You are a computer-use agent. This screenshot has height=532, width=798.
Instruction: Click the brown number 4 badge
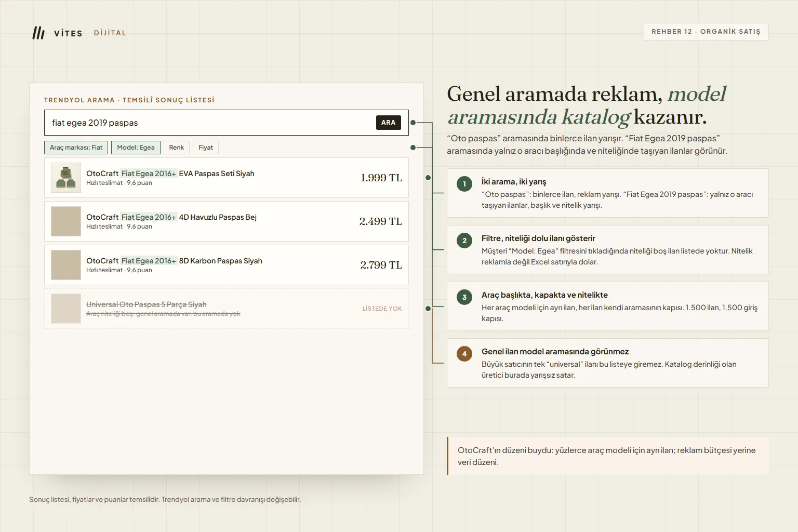[464, 354]
